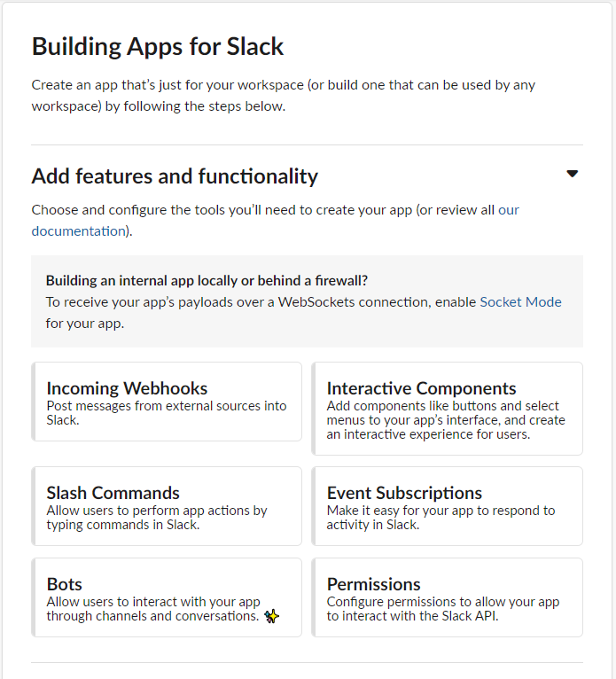Viewport: 616px width, 679px height.
Task: Click the "Add features and functionality" heading
Action: [175, 176]
